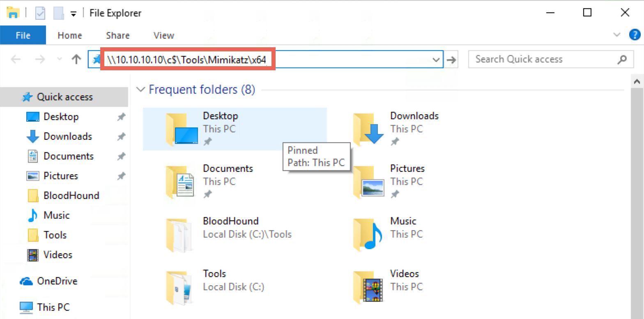Click the Help question mark icon
The image size is (644, 319).
pyautogui.click(x=635, y=35)
